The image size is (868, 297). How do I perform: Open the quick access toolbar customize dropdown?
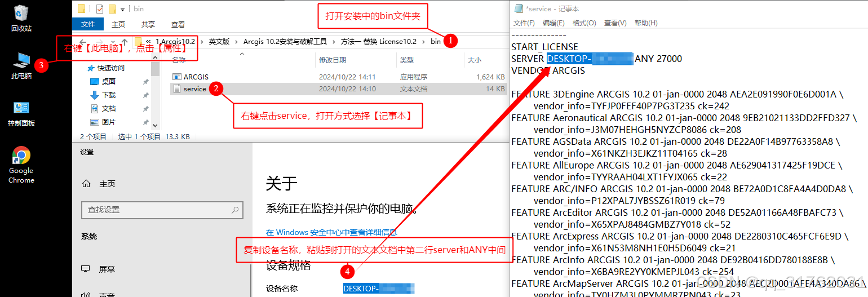pos(122,10)
